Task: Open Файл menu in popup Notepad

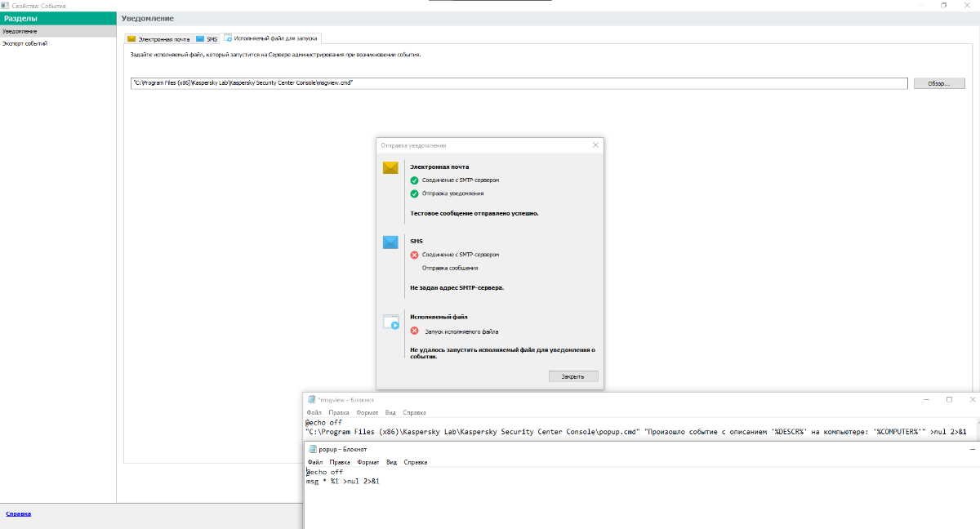Action: point(315,462)
